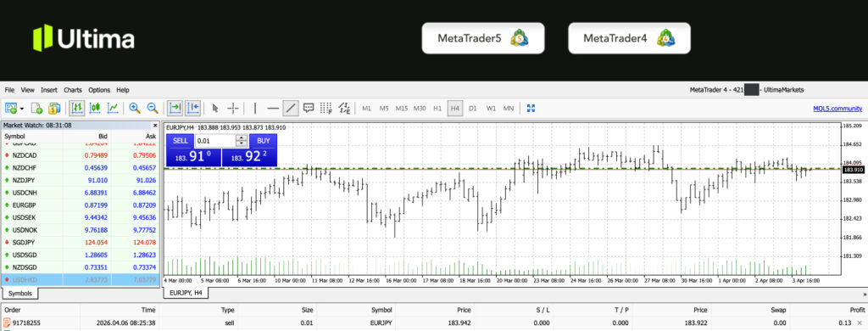Select the trendline drawing tool
The height and width of the screenshot is (331, 868).
click(x=290, y=108)
